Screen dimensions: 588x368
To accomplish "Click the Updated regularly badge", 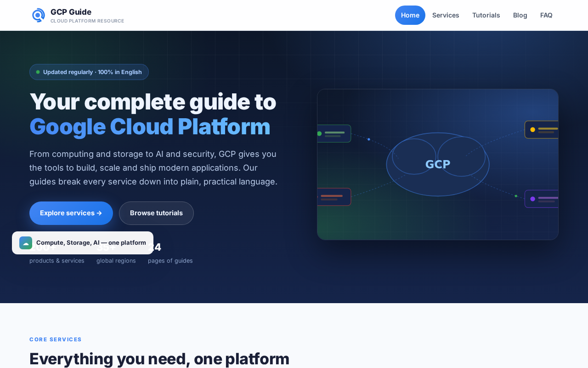I will pyautogui.click(x=89, y=72).
